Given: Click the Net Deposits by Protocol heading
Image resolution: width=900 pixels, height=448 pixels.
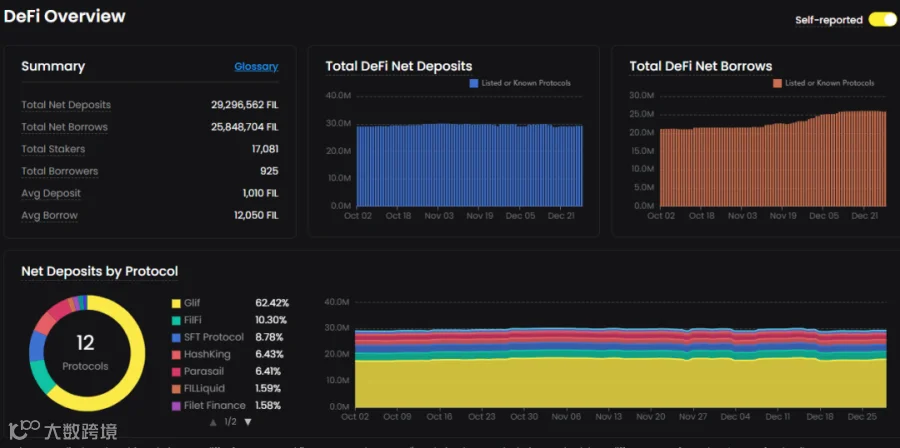Looking at the screenshot, I should [x=99, y=271].
